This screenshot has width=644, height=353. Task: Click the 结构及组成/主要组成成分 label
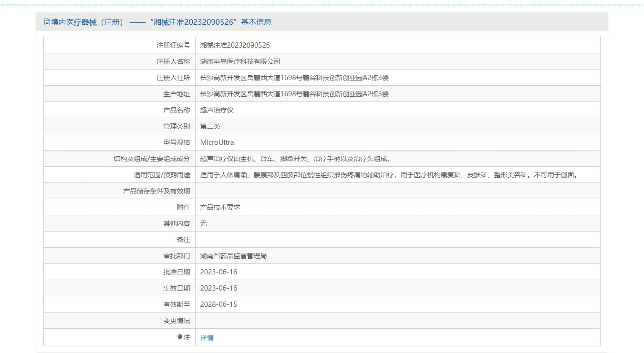click(x=152, y=159)
